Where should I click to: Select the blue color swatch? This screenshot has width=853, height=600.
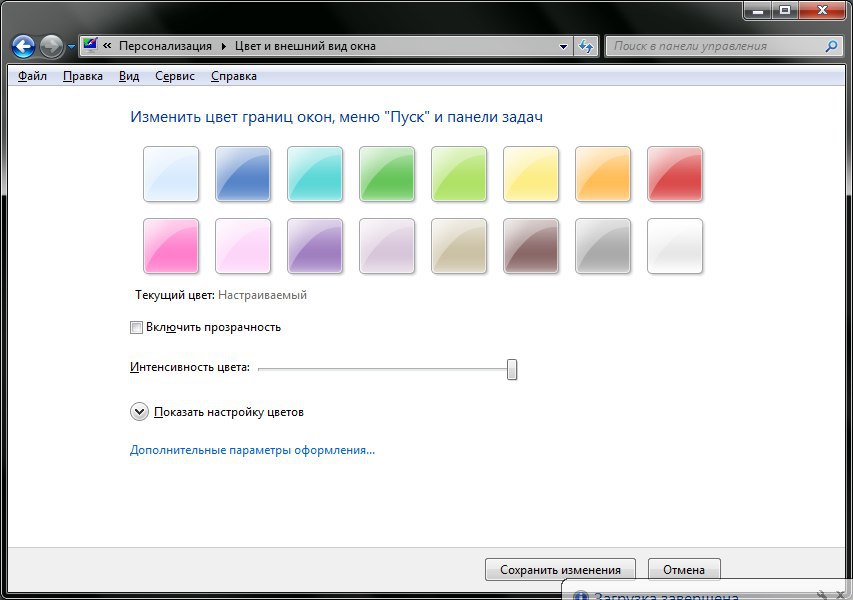243,174
